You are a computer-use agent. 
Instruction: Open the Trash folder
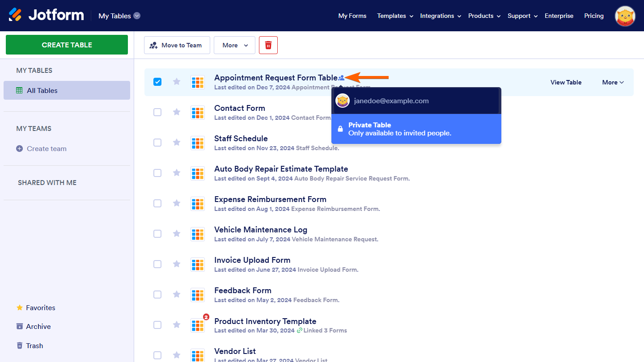34,345
